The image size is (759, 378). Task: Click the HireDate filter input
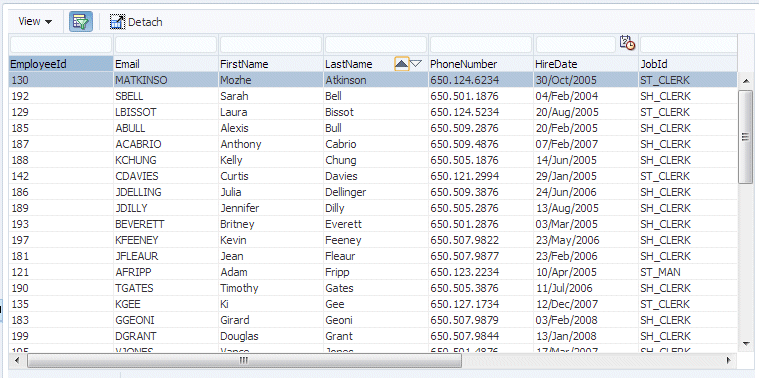tap(576, 45)
